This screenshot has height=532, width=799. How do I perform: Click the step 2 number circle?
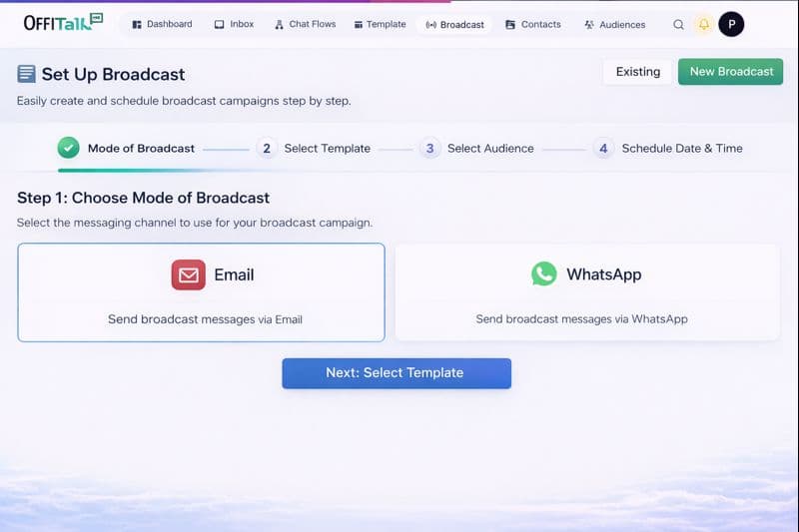(266, 148)
